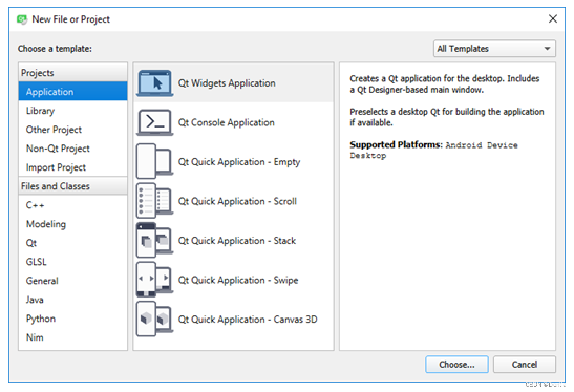Select Qt Quick Application - Empty label

tap(239, 162)
